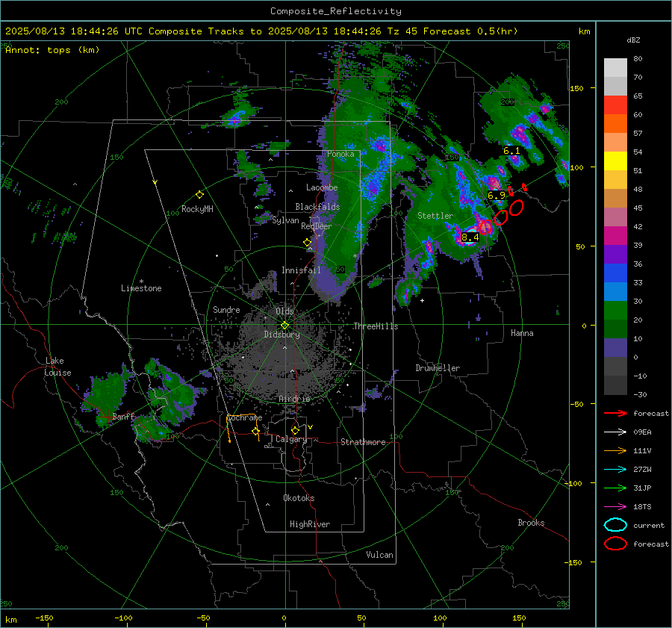This screenshot has height=628, width=672.
Task: Click the storm top label 6.1
Action: point(511,150)
